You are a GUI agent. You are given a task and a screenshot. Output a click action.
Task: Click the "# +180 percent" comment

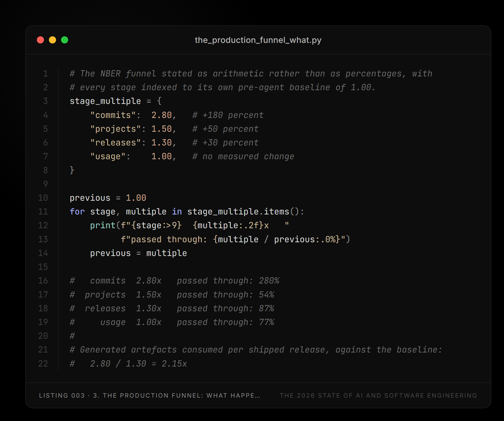tap(228, 115)
